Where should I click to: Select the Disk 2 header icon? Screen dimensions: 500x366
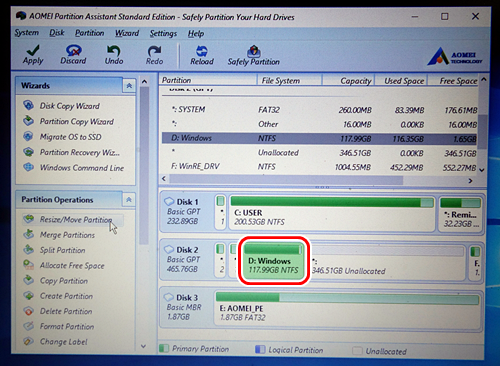click(169, 249)
